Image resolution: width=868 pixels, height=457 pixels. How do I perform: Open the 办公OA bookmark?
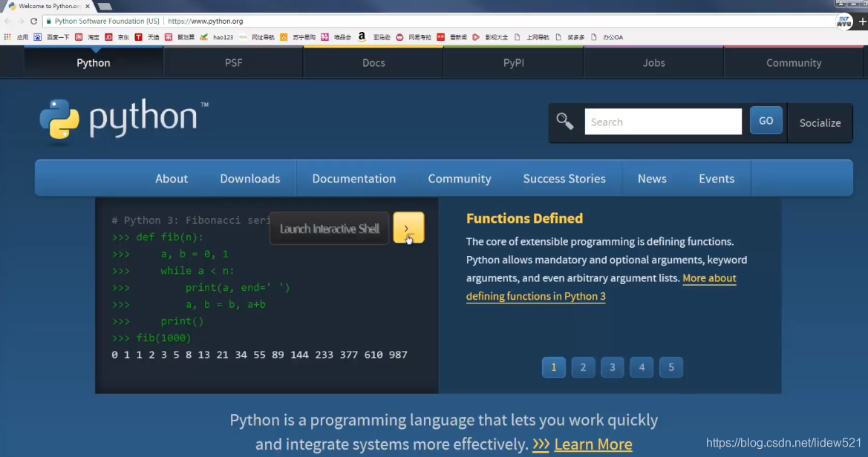point(607,37)
